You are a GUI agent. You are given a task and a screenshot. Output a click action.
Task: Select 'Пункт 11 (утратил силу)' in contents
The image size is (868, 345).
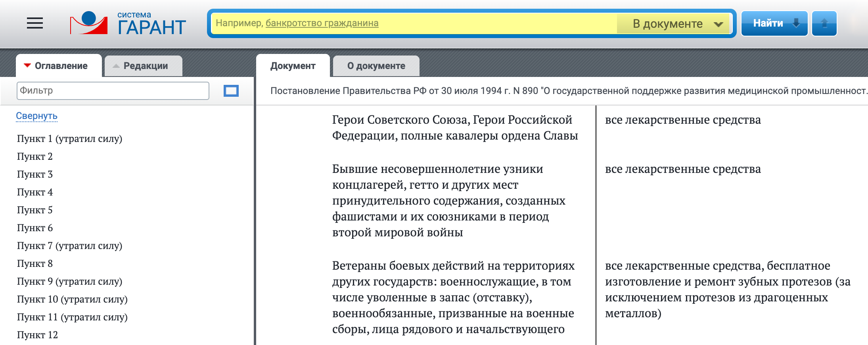point(72,317)
